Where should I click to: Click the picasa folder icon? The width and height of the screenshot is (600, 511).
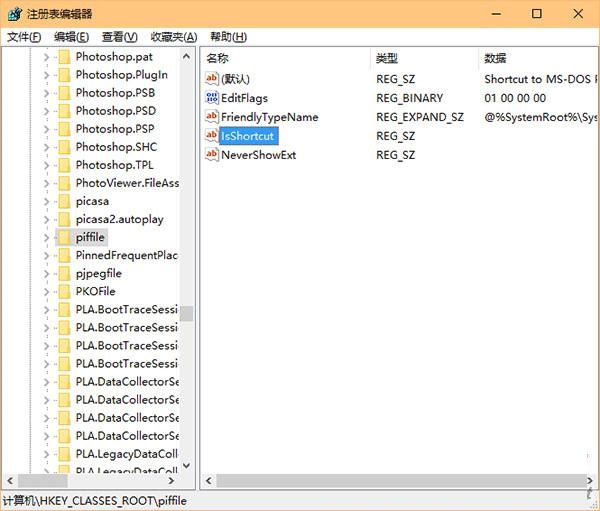coord(64,201)
